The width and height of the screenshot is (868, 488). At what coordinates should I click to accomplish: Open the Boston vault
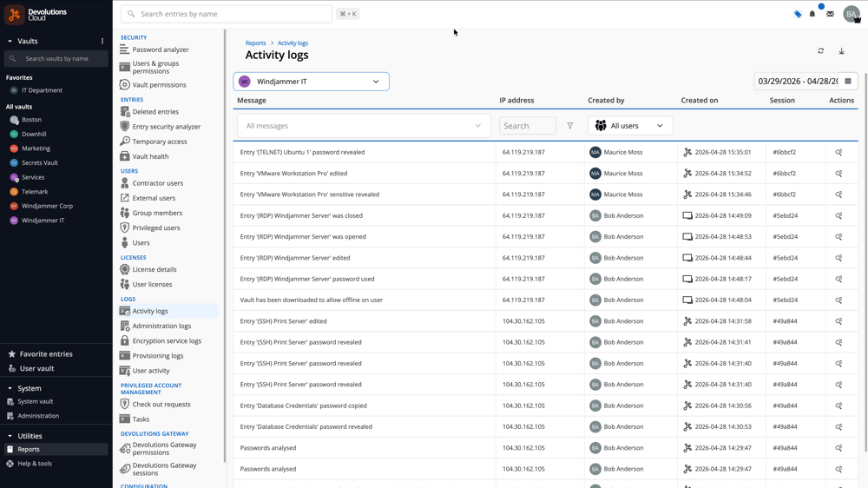click(x=31, y=120)
